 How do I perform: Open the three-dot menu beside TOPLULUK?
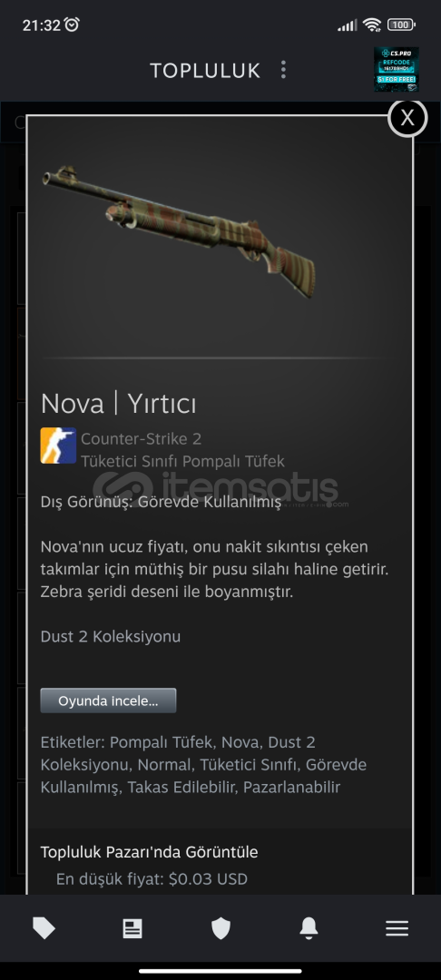pyautogui.click(x=283, y=69)
